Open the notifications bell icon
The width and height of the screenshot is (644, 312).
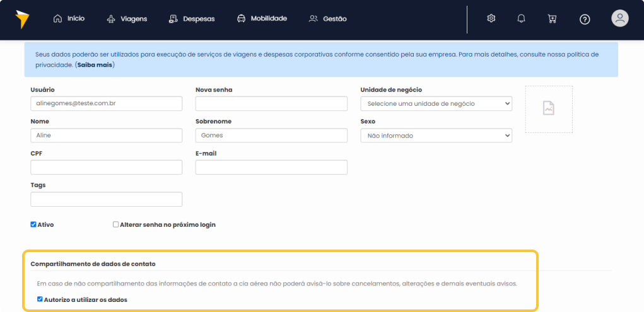coord(521,19)
